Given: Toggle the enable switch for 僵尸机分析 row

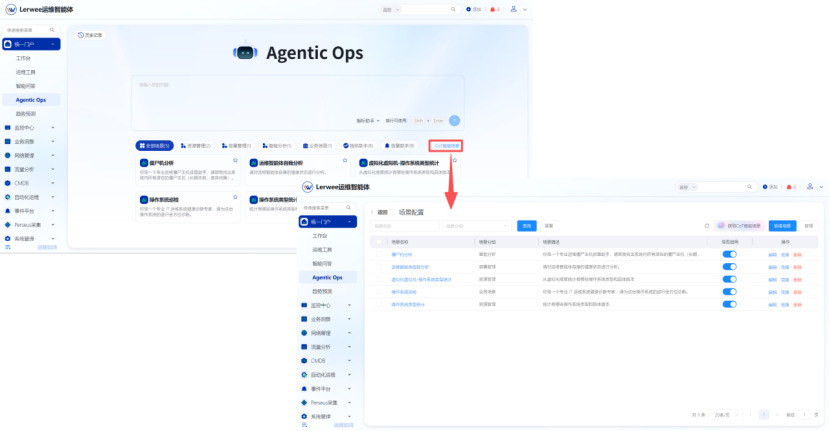Looking at the screenshot, I should pyautogui.click(x=729, y=254).
